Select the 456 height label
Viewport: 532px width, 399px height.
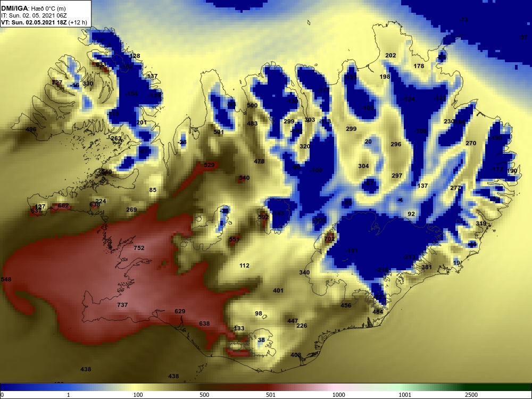346,305
